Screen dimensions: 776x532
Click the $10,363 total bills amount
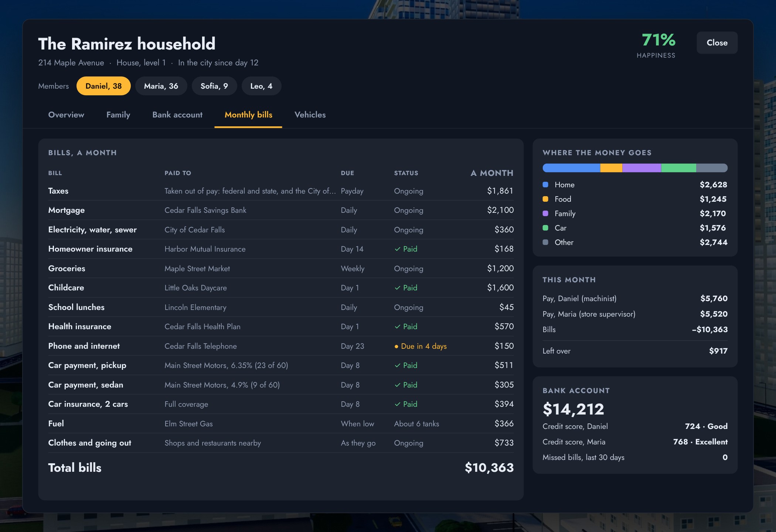click(x=489, y=468)
